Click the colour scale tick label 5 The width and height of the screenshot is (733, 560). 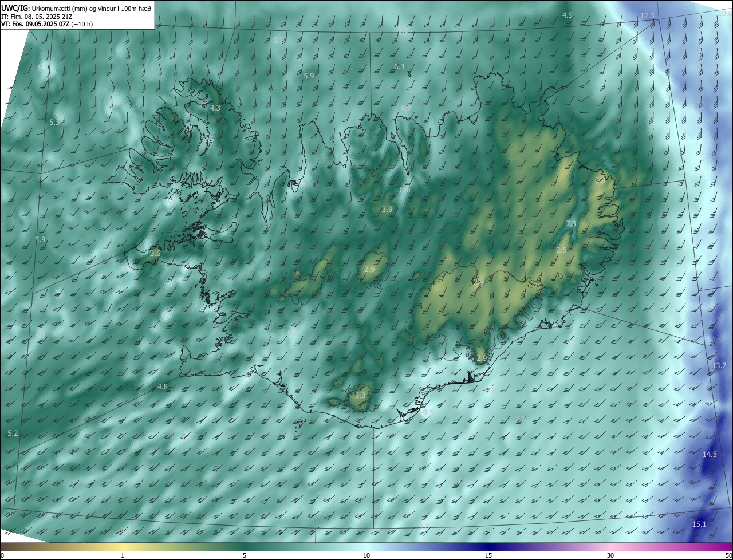click(x=245, y=555)
